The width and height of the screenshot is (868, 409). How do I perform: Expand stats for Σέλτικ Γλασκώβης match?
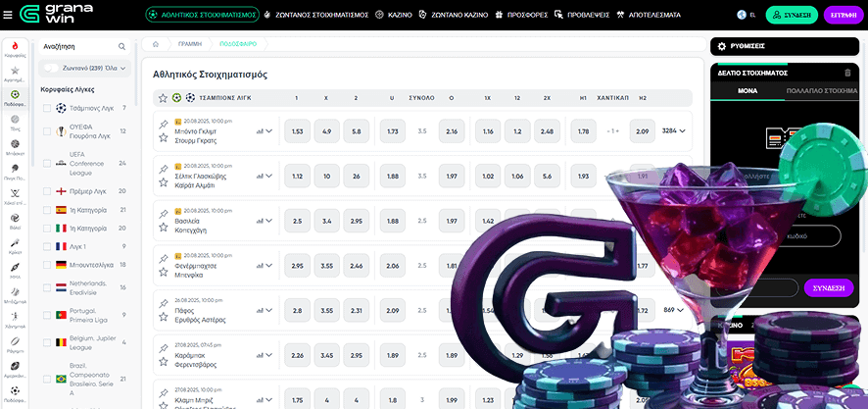[265, 177]
